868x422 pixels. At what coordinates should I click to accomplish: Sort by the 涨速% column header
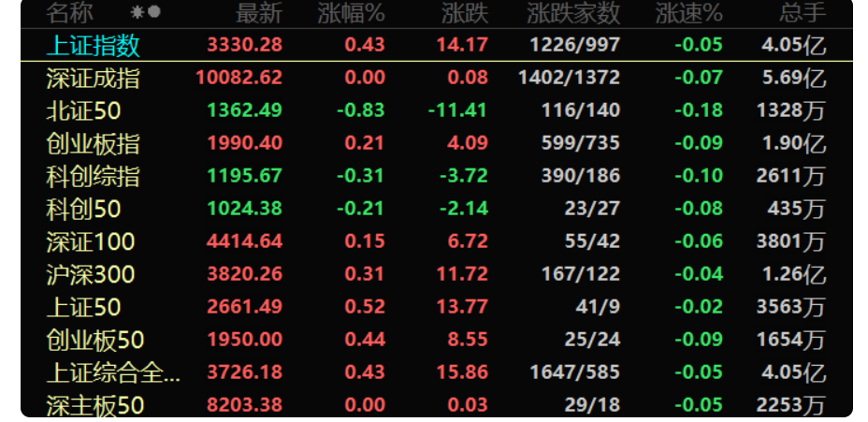(689, 13)
